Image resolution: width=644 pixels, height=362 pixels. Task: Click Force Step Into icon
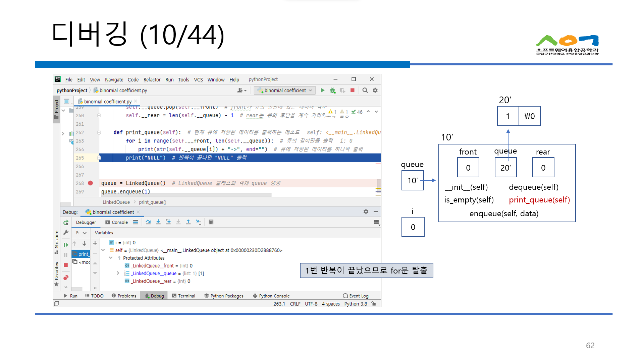coord(178,222)
